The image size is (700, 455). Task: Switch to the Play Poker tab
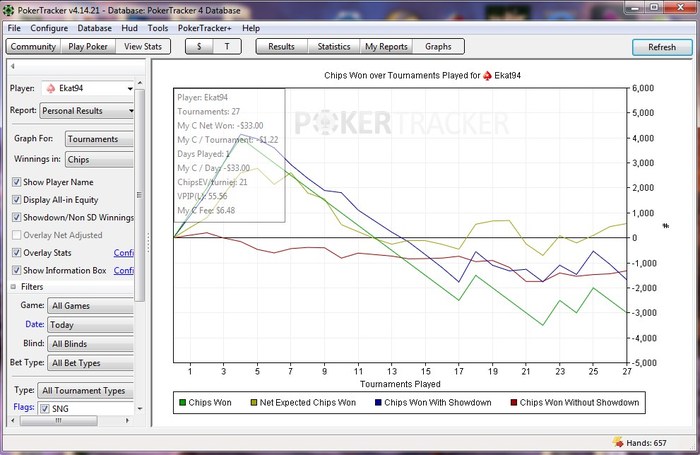coord(88,46)
